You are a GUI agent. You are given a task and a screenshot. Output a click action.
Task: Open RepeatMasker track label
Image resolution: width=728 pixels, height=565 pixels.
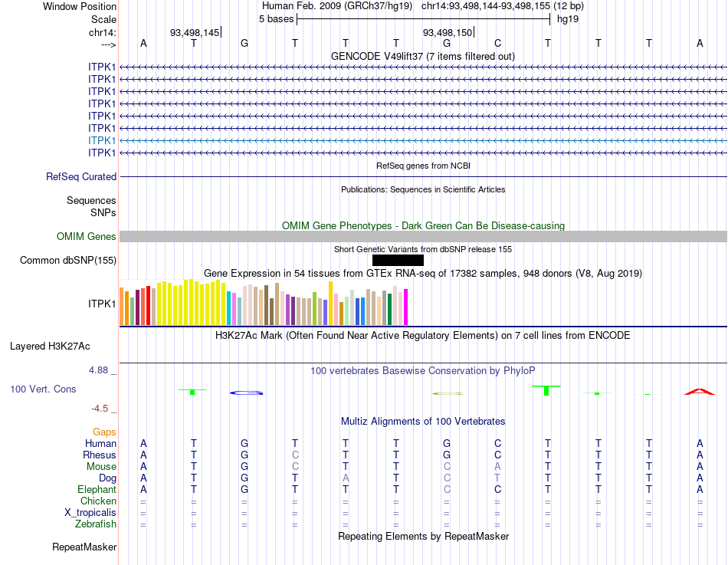pyautogui.click(x=84, y=547)
